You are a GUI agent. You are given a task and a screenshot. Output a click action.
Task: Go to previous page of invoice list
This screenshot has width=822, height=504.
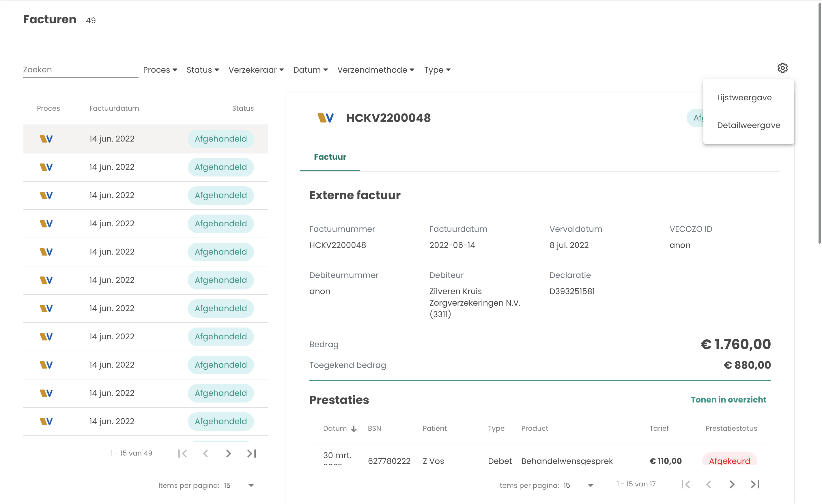(206, 453)
